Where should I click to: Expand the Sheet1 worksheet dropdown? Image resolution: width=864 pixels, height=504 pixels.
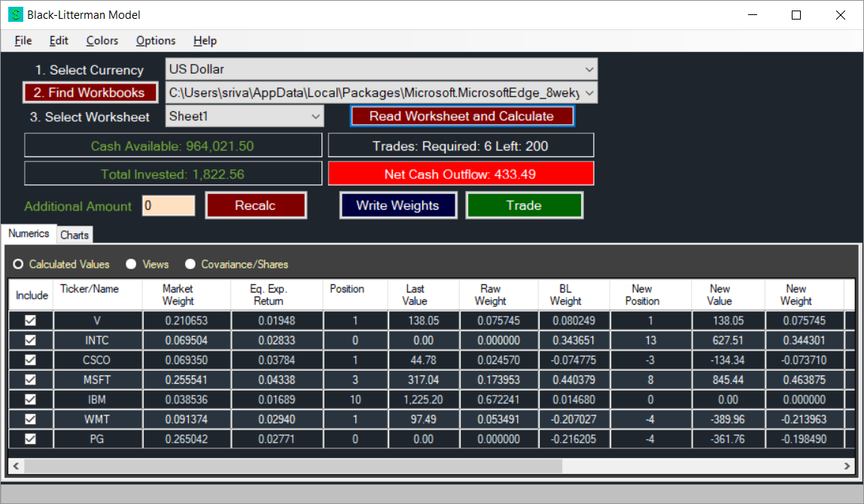pos(315,117)
